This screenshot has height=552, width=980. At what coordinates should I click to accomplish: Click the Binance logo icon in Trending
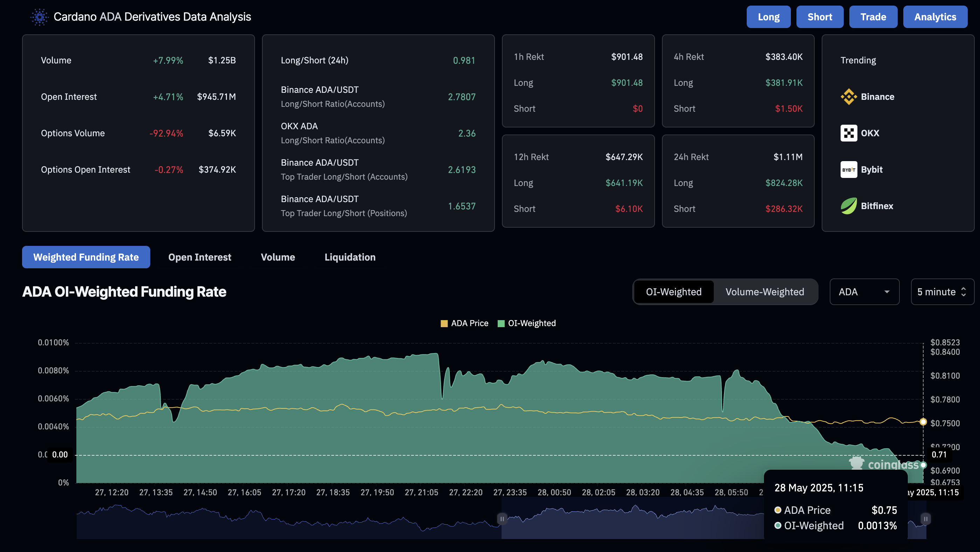tap(848, 97)
